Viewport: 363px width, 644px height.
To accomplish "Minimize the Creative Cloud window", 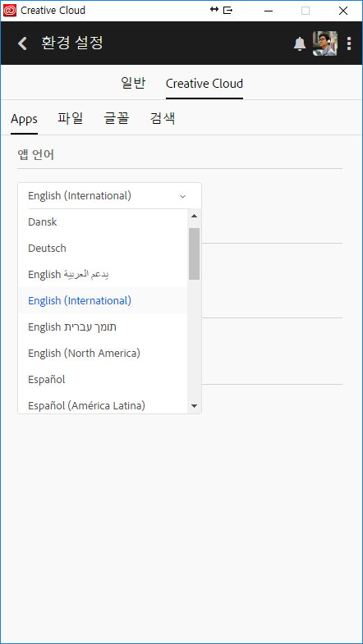I will click(269, 11).
